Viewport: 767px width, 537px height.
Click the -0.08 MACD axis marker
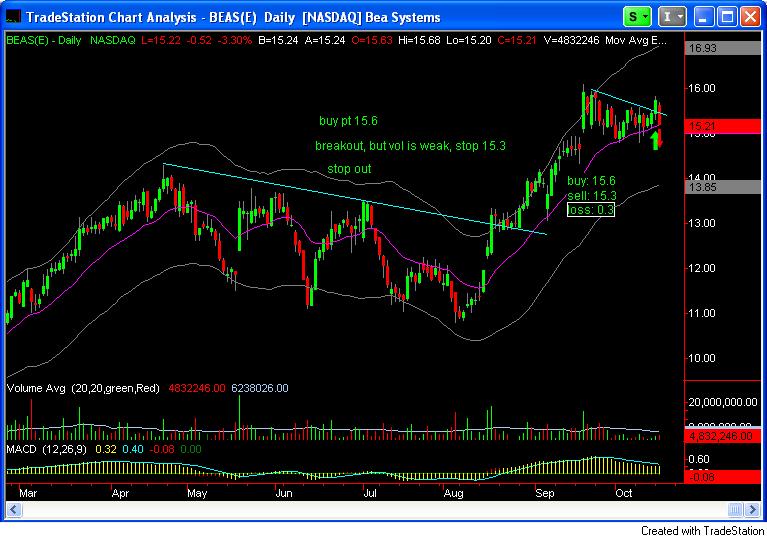723,477
